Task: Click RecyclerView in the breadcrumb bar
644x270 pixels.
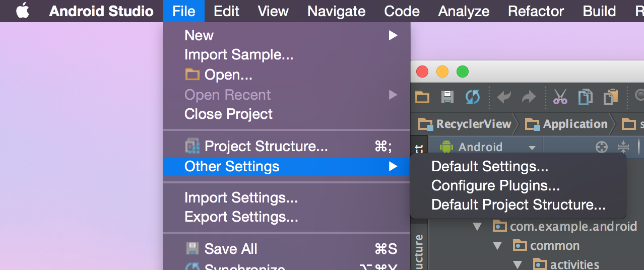Action: pyautogui.click(x=466, y=124)
